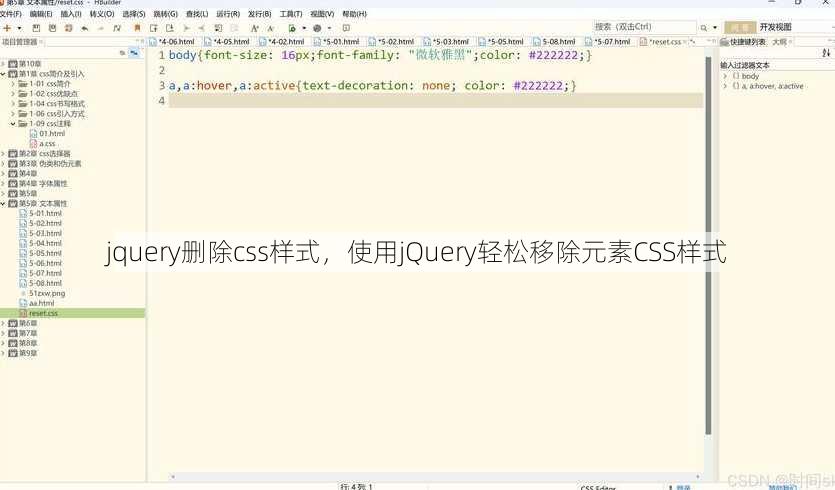This screenshot has width=835, height=490.
Task: Click the forward navigation arrow icon
Action: [x=186, y=28]
